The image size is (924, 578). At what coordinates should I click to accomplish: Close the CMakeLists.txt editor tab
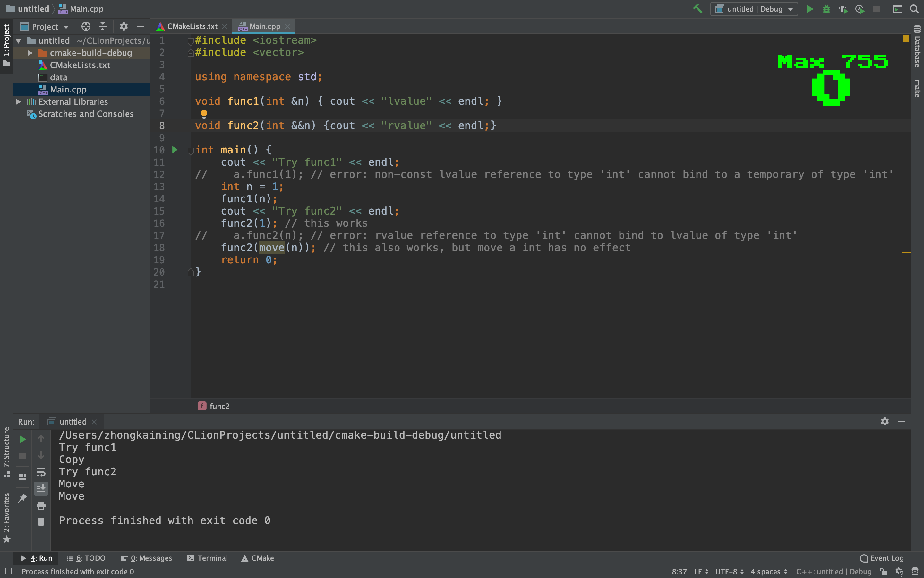click(x=225, y=26)
